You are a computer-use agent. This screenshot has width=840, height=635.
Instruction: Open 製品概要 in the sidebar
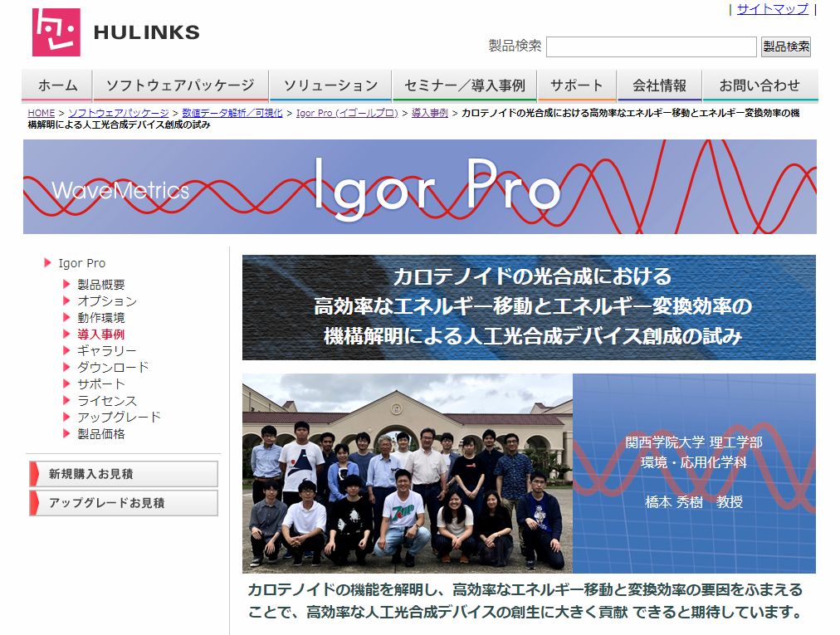101,285
